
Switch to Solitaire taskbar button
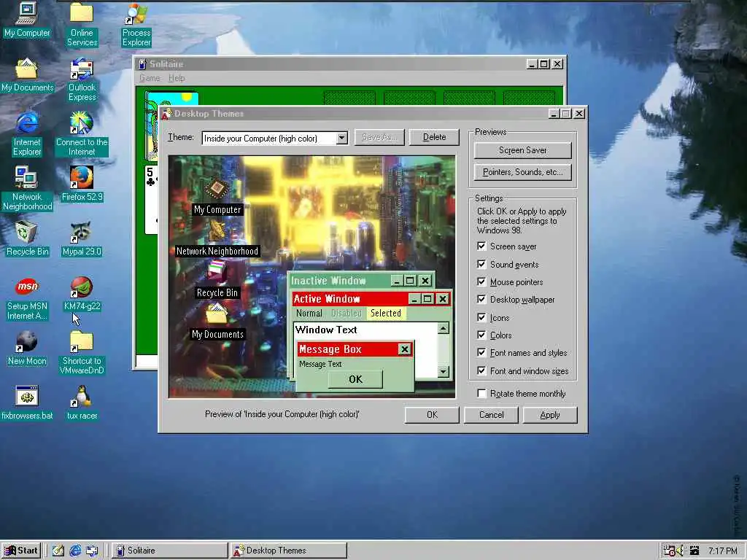coord(169,551)
